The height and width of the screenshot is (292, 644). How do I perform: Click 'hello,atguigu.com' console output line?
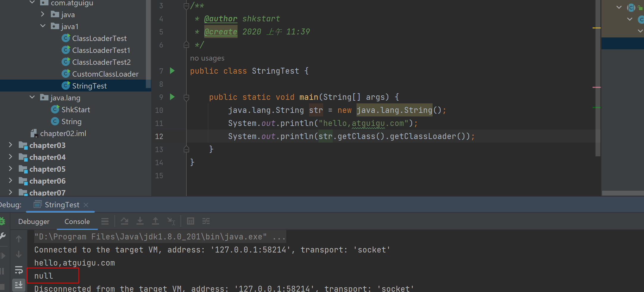[74, 263]
